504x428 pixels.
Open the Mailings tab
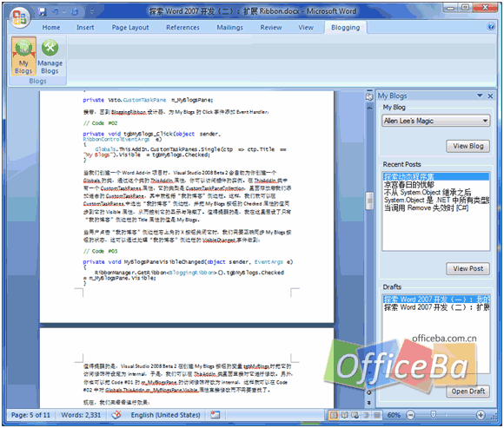coord(229,28)
